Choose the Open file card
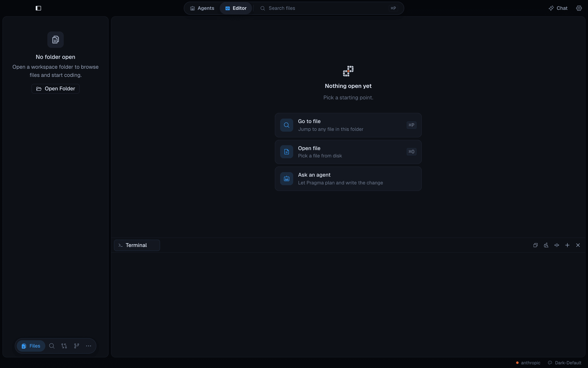The height and width of the screenshot is (368, 588). [348, 152]
